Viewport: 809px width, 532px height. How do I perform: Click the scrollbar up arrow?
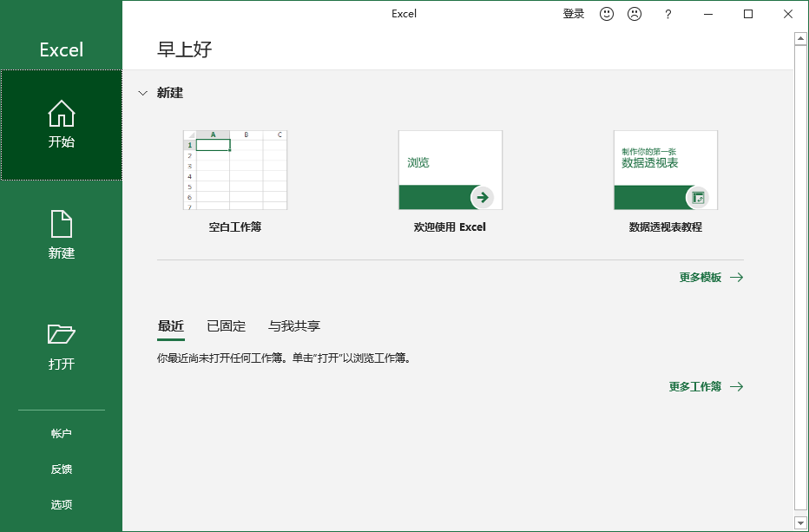[x=800, y=39]
